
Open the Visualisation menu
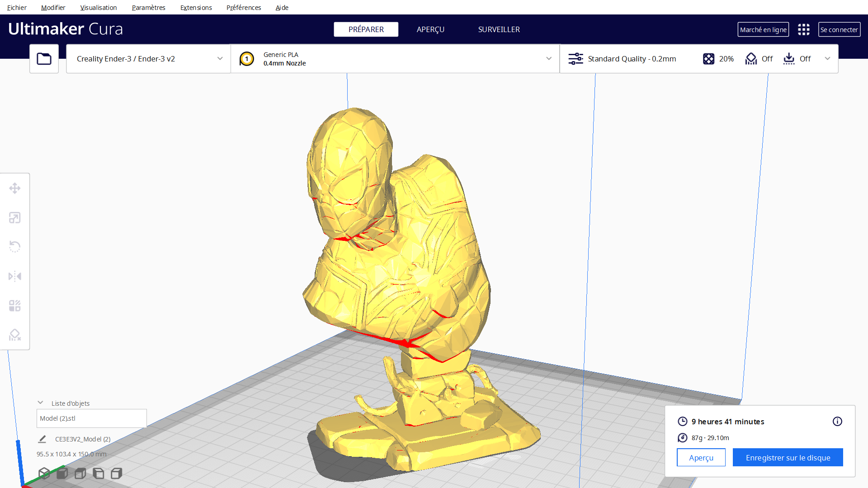99,7
